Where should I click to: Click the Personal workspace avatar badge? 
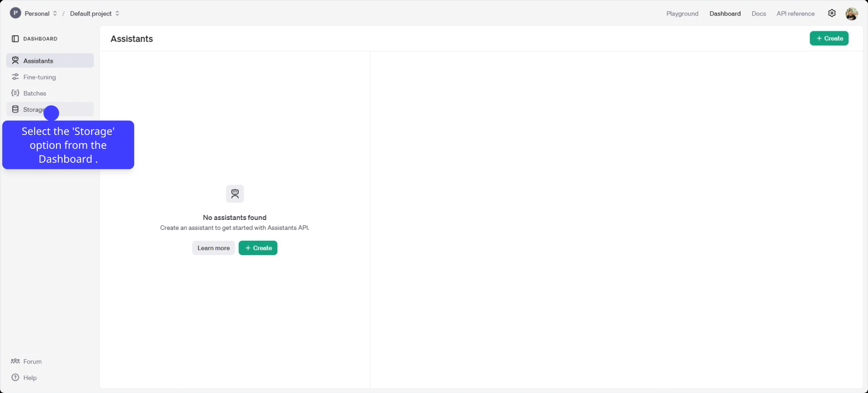coord(15,13)
